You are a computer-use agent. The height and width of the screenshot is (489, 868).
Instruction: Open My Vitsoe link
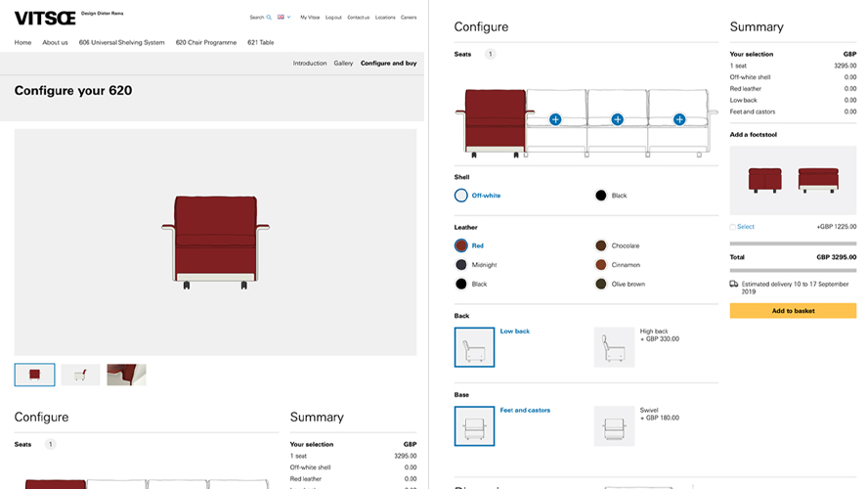point(310,18)
